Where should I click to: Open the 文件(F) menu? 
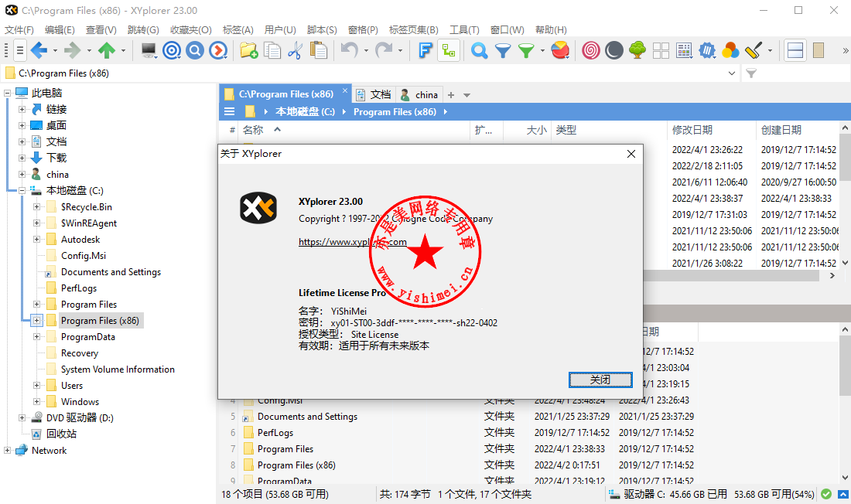19,30
